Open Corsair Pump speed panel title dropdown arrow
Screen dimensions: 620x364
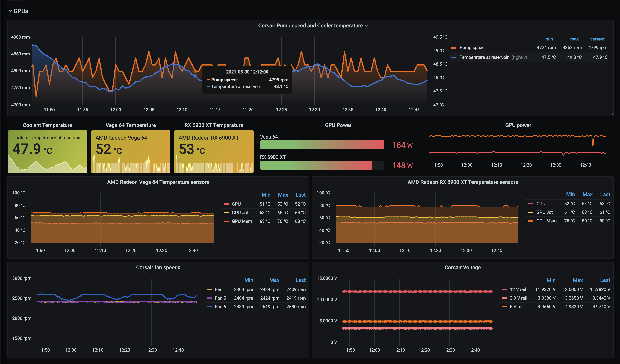click(x=366, y=26)
